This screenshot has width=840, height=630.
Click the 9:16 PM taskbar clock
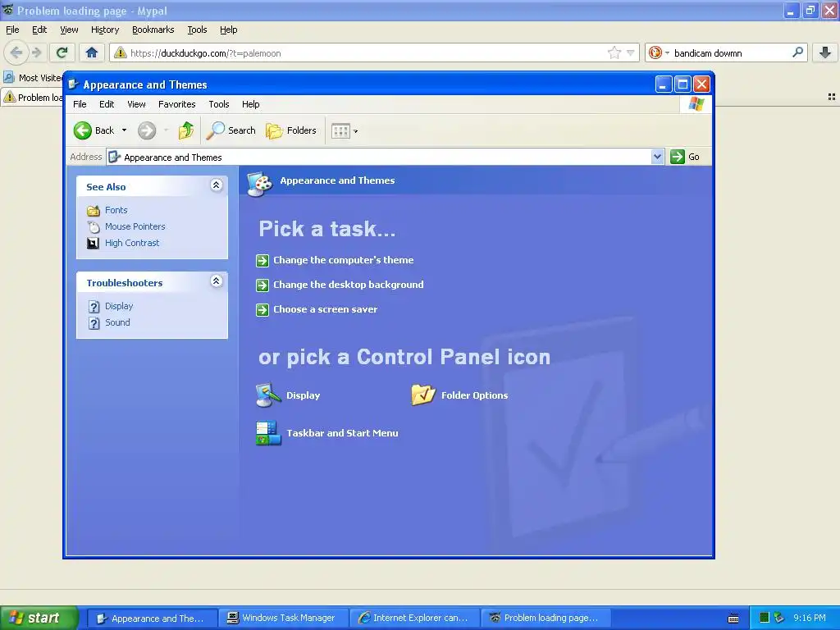810,619
